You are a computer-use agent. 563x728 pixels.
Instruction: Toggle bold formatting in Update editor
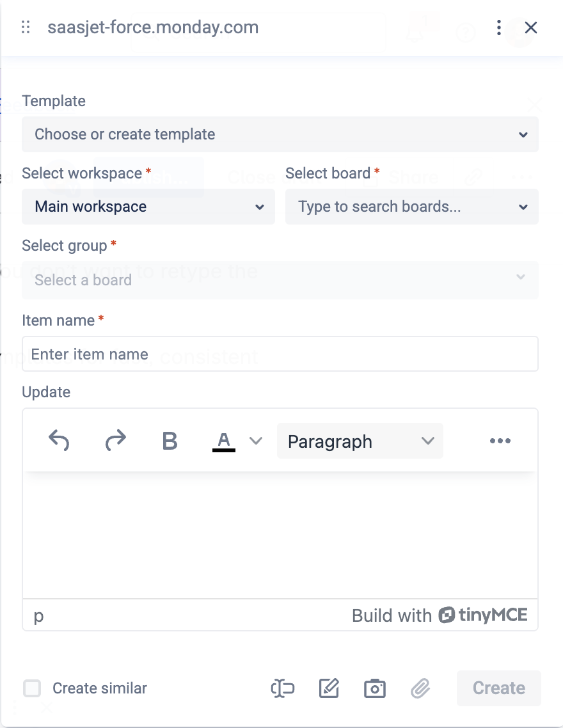pyautogui.click(x=170, y=441)
